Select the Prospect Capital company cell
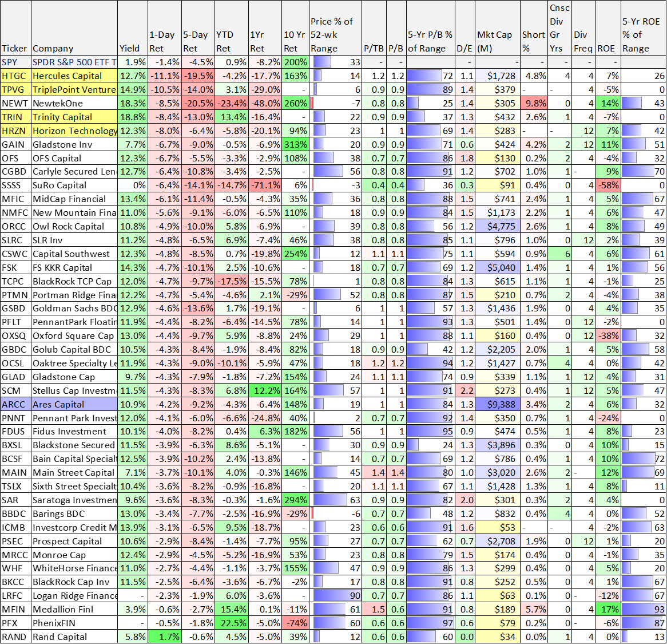 [74, 540]
